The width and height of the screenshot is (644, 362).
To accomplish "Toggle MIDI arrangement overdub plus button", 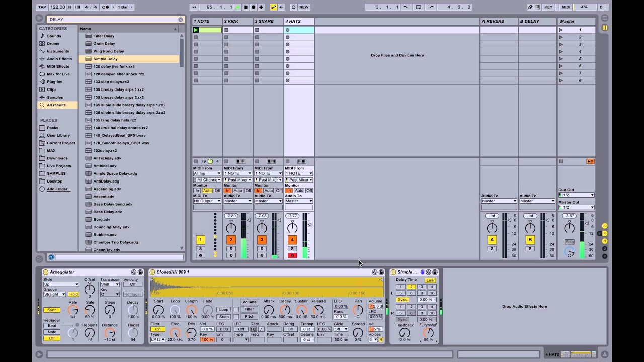I will click(261, 7).
